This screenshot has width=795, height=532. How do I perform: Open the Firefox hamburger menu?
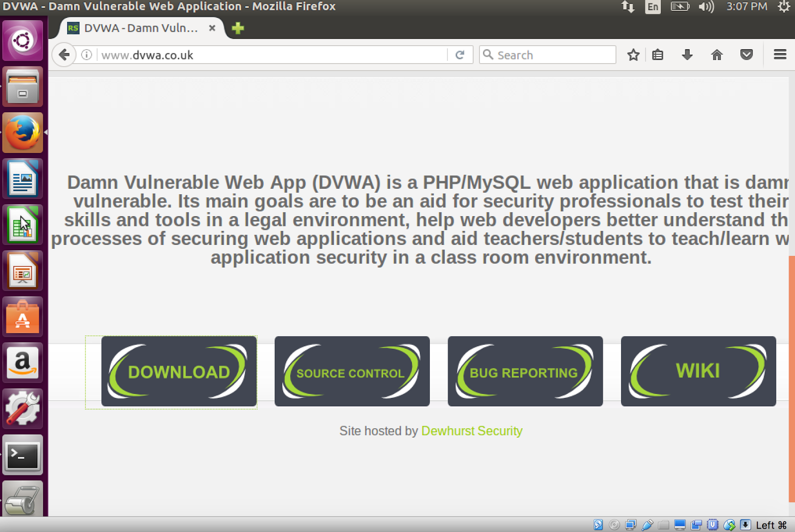[779, 55]
